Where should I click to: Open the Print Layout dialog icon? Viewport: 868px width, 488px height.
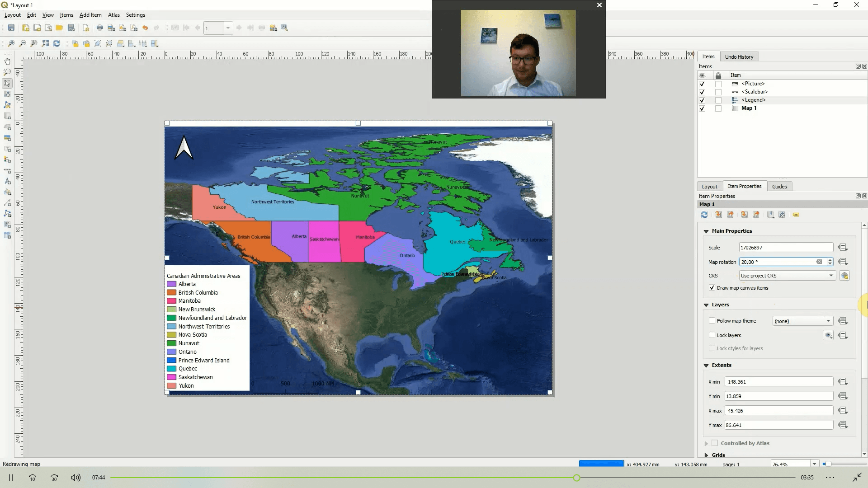(x=99, y=28)
